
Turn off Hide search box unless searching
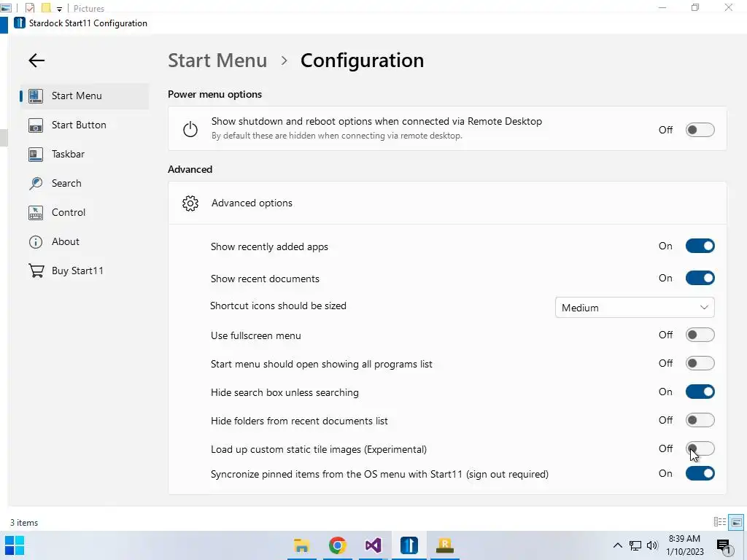pyautogui.click(x=700, y=392)
